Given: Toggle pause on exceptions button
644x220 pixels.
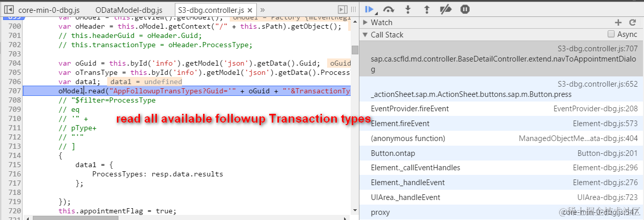Looking at the screenshot, I should pyautogui.click(x=465, y=9).
